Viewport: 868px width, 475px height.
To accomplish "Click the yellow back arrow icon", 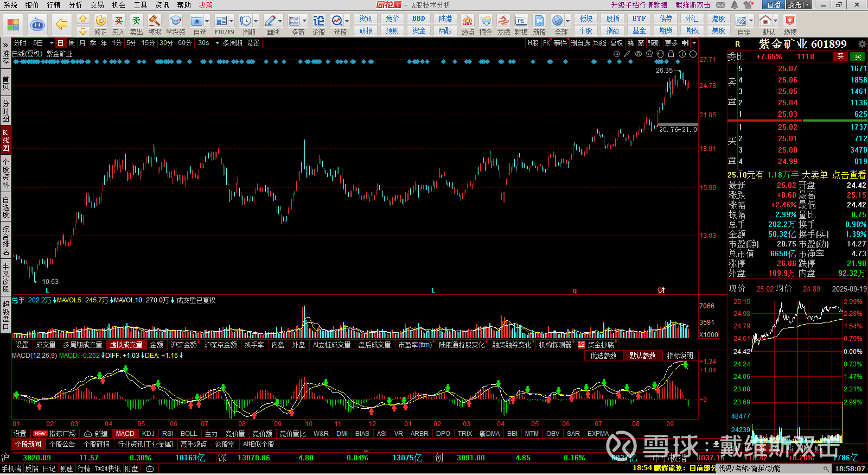I will coord(62,24).
